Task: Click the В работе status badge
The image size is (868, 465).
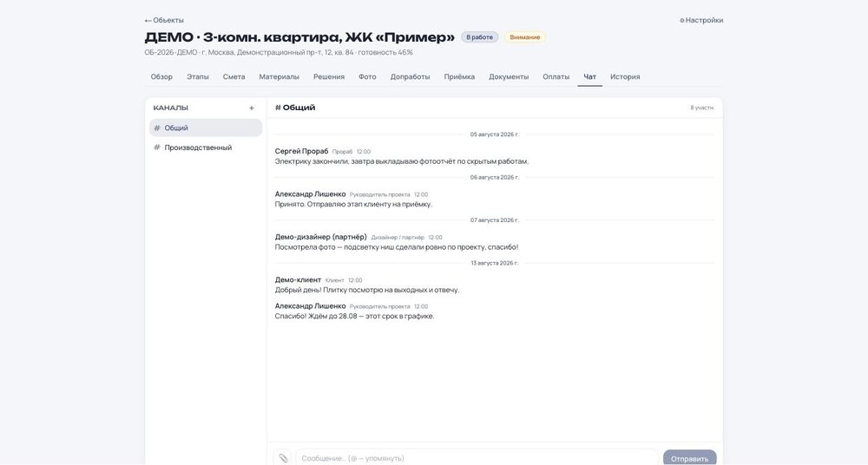Action: 479,37
